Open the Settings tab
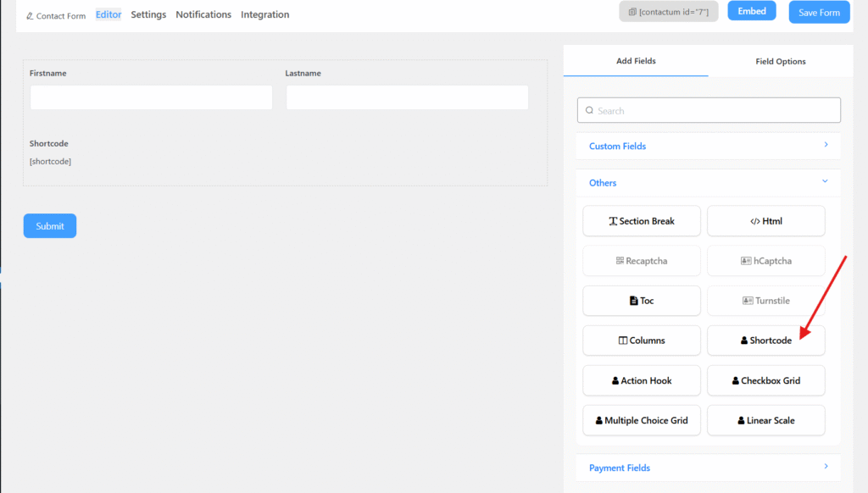This screenshot has width=868, height=493. pyautogui.click(x=148, y=14)
